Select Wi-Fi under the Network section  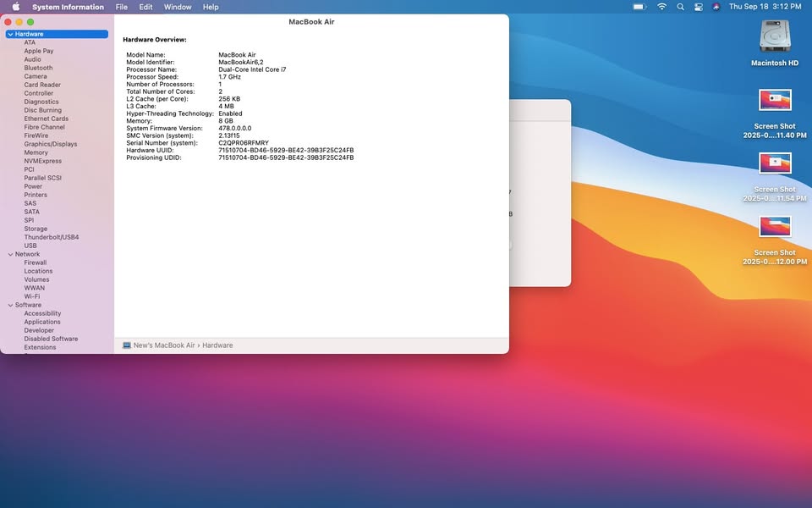point(32,296)
